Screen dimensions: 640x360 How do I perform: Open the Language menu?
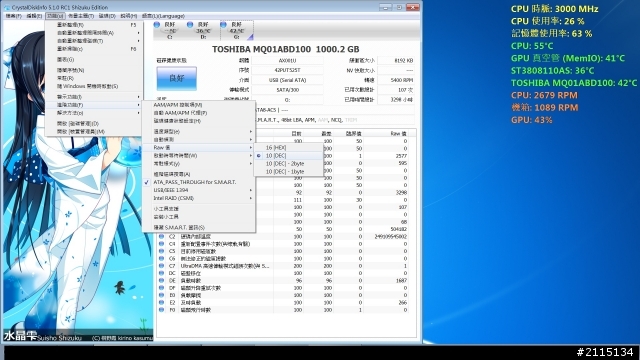tap(163, 16)
